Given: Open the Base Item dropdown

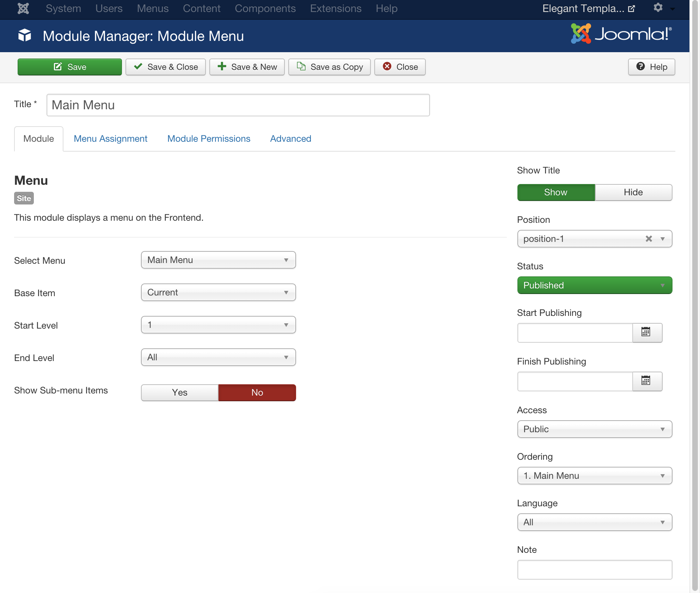Looking at the screenshot, I should click(x=219, y=292).
